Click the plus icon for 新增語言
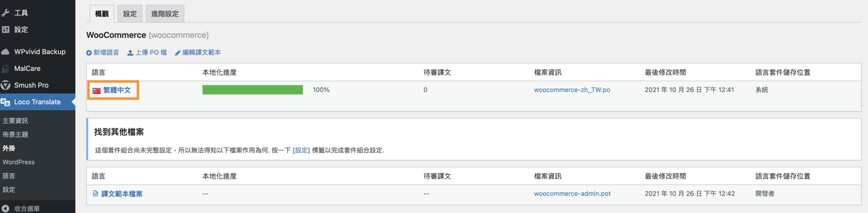Screen dimensions: 868x213 click(x=89, y=53)
